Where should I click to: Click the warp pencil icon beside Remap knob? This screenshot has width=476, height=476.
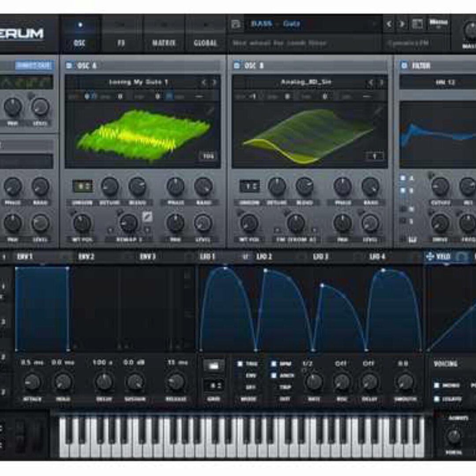147,217
